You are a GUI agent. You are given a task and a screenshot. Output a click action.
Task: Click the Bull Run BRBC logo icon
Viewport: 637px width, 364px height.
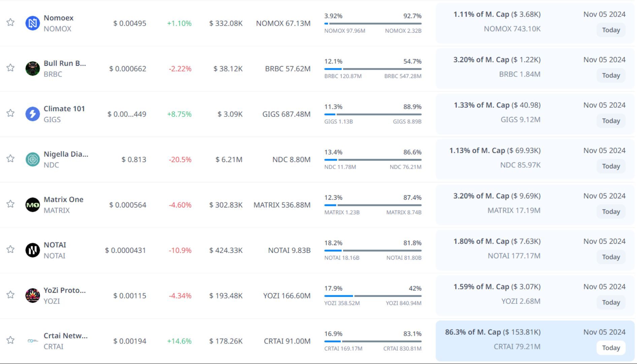(33, 69)
